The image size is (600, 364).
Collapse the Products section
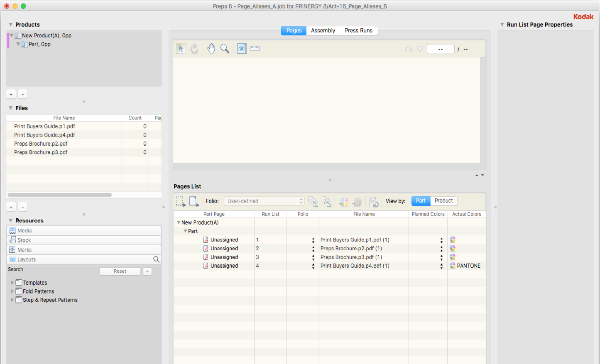[x=11, y=25]
